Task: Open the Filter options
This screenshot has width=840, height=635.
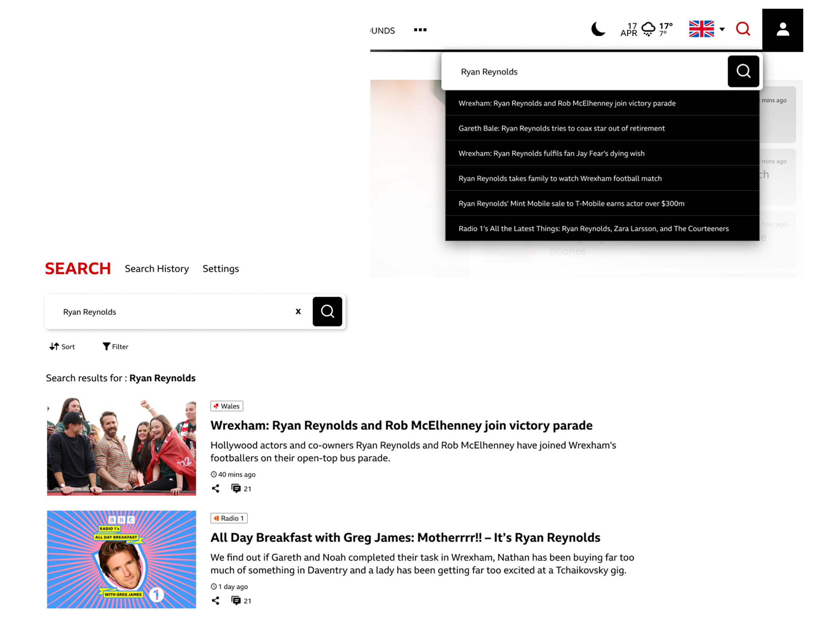Action: pyautogui.click(x=116, y=347)
